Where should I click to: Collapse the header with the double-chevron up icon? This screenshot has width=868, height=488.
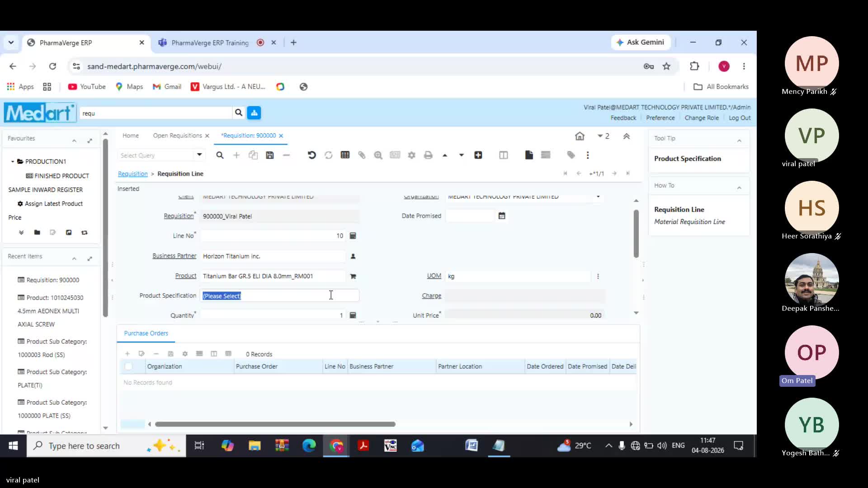[x=626, y=136]
